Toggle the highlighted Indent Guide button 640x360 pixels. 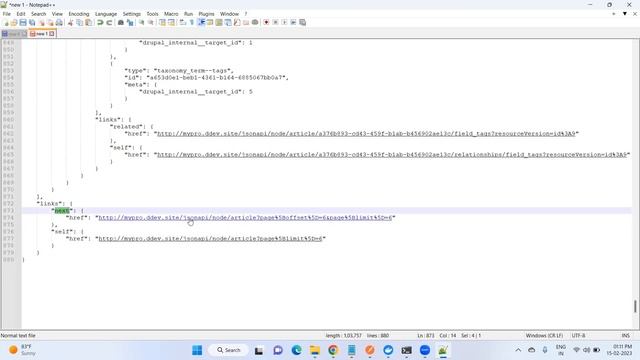pos(201,22)
